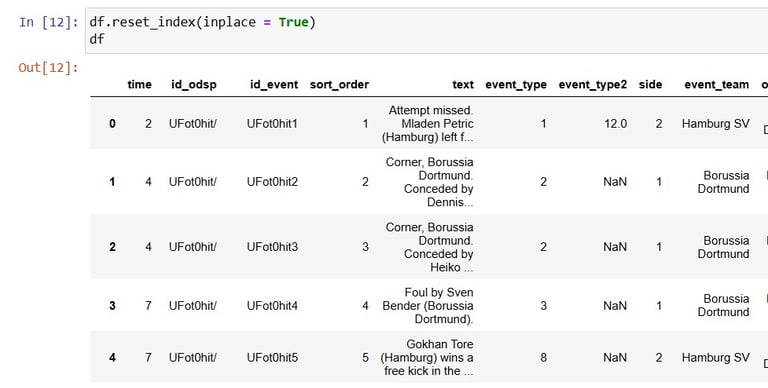768x388 pixels.
Task: Click the side column header
Action: pos(650,84)
